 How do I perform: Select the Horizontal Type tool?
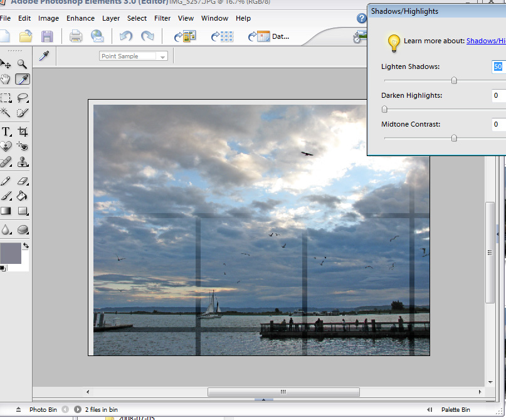coord(6,132)
